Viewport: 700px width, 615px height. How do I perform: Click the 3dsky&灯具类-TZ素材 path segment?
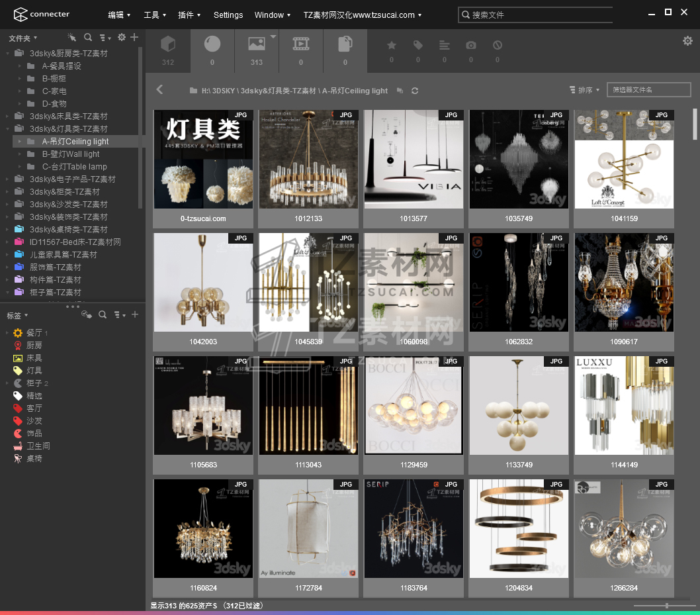tap(278, 91)
